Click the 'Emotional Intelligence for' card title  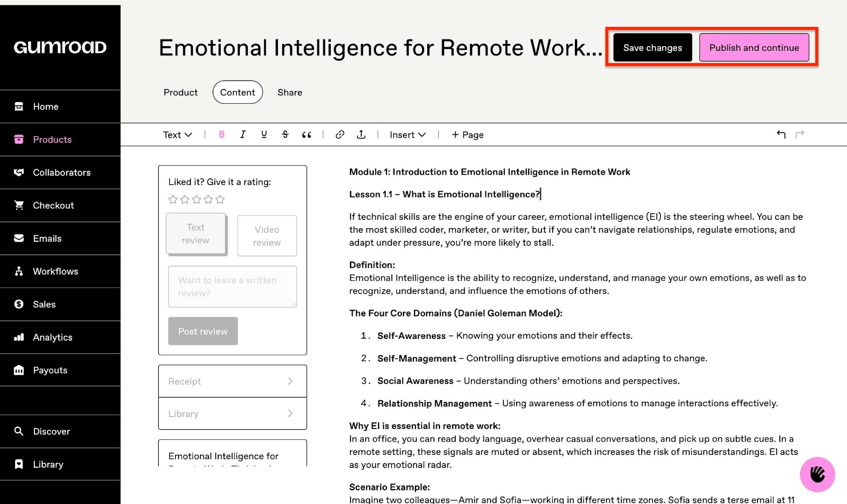(223, 456)
